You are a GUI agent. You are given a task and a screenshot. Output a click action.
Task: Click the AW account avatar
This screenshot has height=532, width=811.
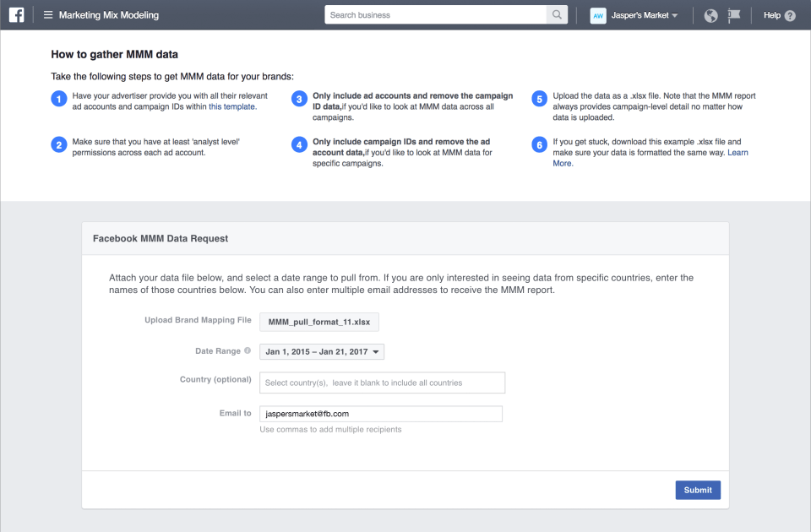click(x=598, y=15)
